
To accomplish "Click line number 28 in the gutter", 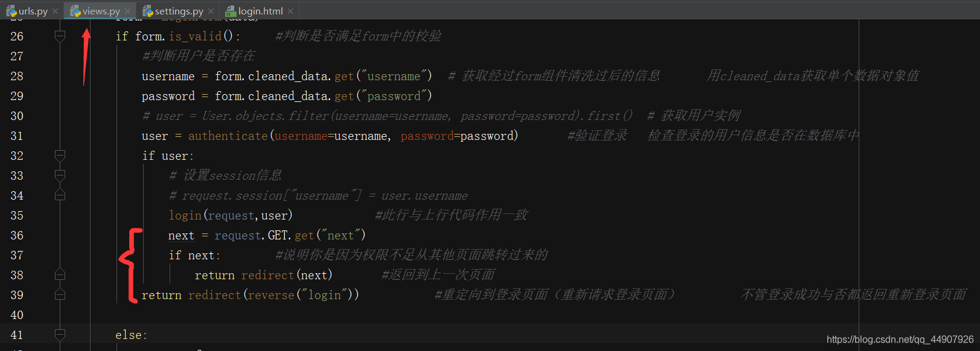I will [x=17, y=76].
